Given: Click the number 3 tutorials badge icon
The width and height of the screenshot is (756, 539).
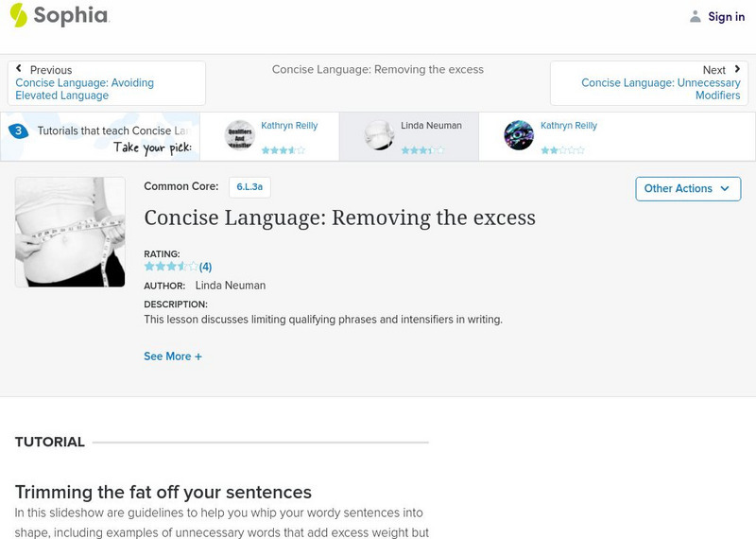Looking at the screenshot, I should click(17, 131).
